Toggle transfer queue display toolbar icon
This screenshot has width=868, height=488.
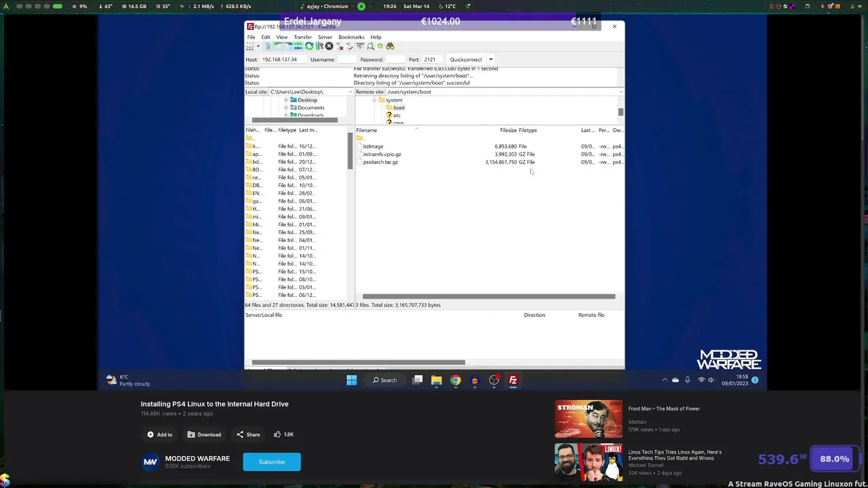pos(298,46)
